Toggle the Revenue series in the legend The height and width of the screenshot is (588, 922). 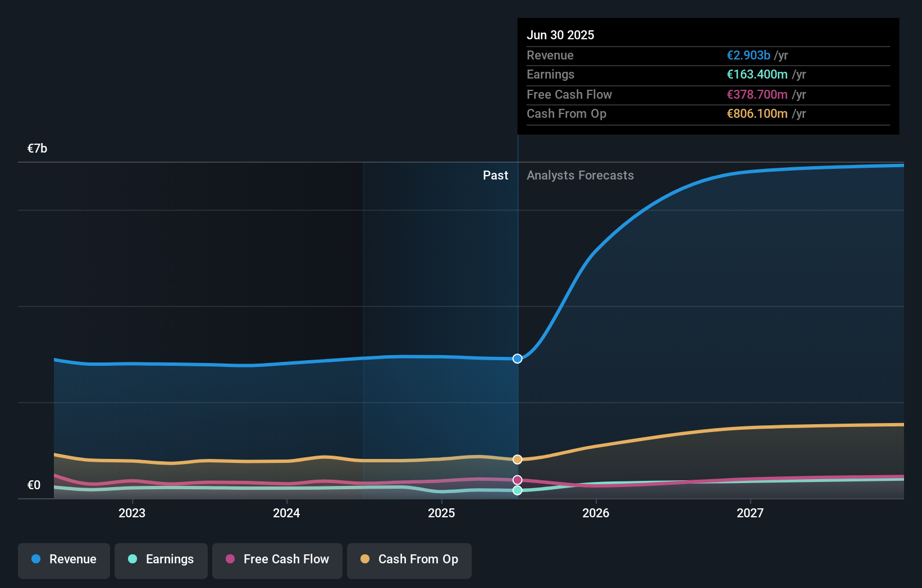pos(64,559)
